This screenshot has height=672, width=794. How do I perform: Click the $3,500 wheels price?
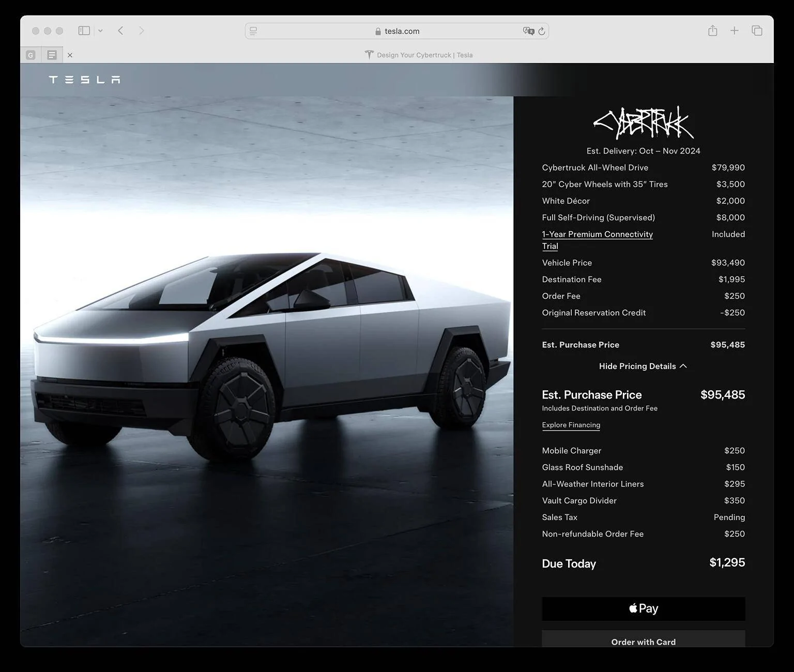(x=730, y=184)
